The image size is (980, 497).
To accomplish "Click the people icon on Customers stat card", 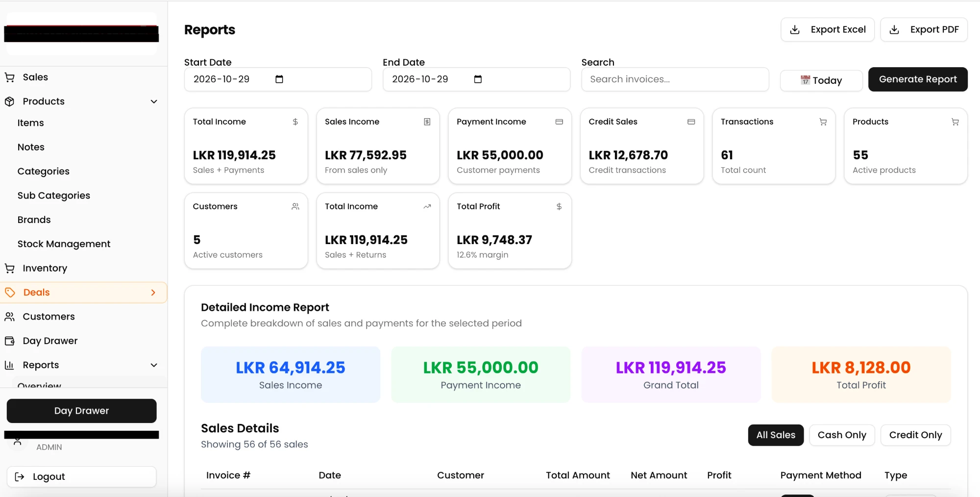I will click(x=295, y=206).
